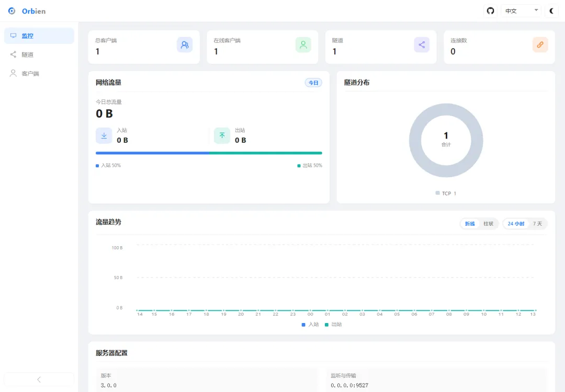
Task: Collapse the sidebar with the chevron
Action: pyautogui.click(x=39, y=379)
